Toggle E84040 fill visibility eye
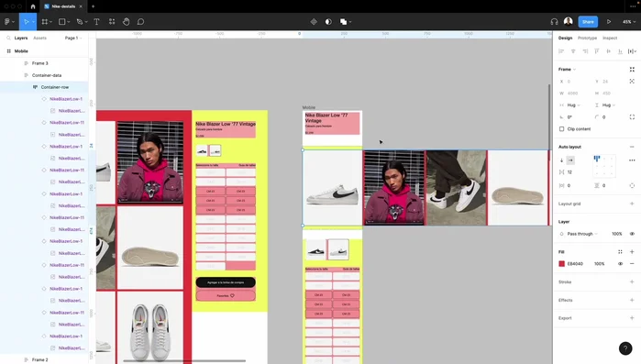Screen dimensions: 641x364 (620, 264)
